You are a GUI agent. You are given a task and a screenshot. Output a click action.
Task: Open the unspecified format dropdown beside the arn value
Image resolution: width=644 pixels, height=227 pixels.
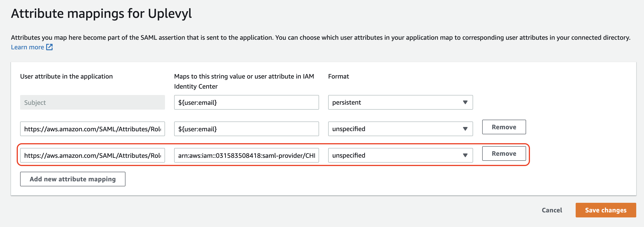click(x=400, y=155)
